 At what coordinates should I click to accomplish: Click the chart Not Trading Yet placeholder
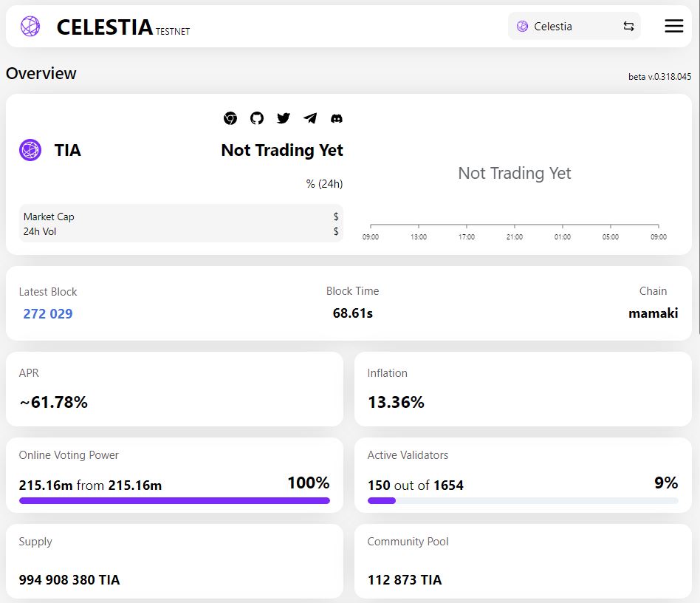click(514, 174)
